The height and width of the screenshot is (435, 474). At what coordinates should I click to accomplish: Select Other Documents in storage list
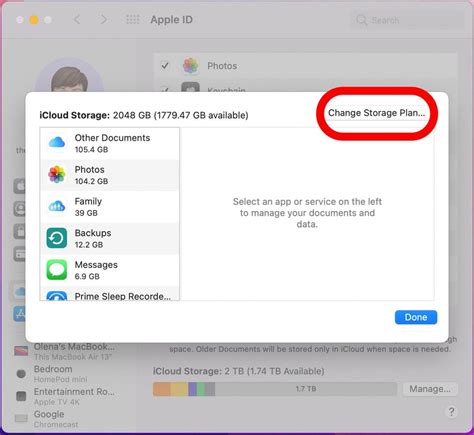tap(110, 143)
